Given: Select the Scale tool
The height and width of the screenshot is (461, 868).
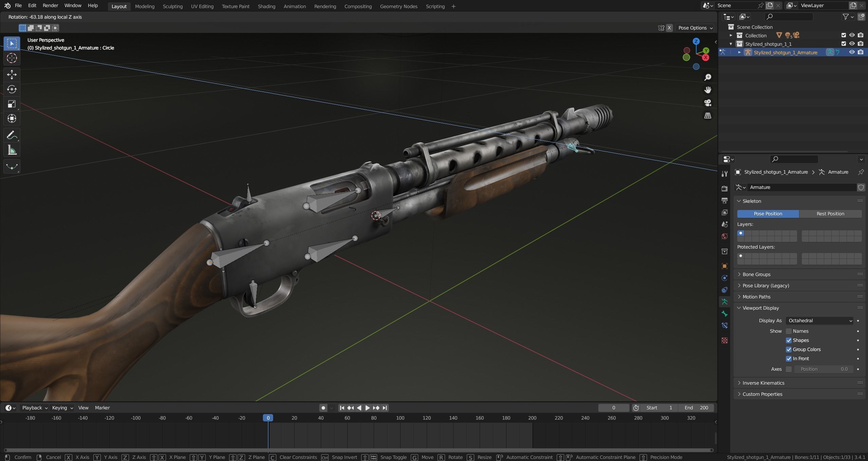Looking at the screenshot, I should [12, 104].
